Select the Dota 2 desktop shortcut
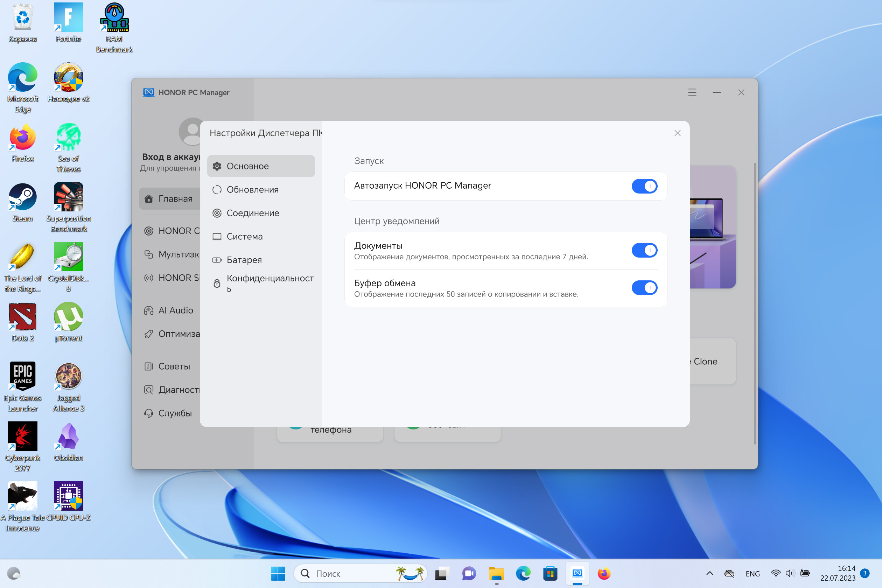Viewport: 882px width, 588px height. click(23, 322)
